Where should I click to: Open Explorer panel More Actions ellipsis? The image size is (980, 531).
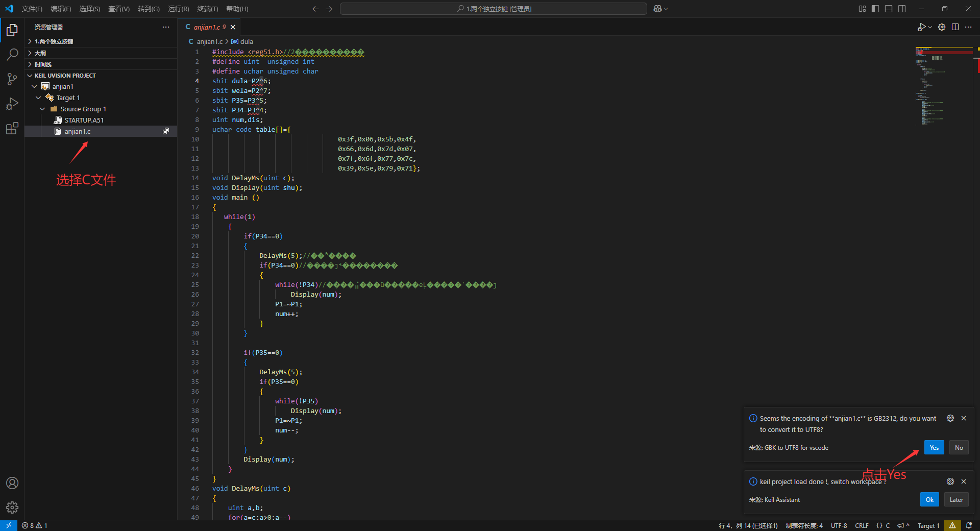pos(166,27)
